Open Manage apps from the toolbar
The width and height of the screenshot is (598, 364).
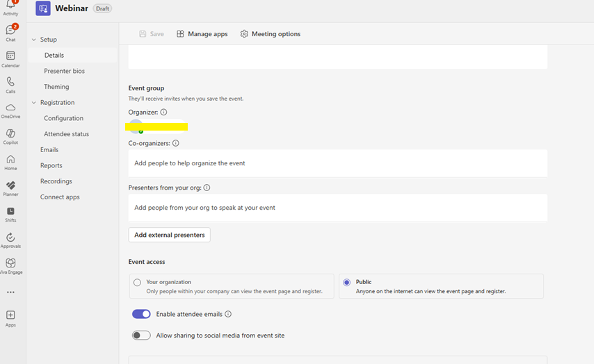click(x=202, y=34)
